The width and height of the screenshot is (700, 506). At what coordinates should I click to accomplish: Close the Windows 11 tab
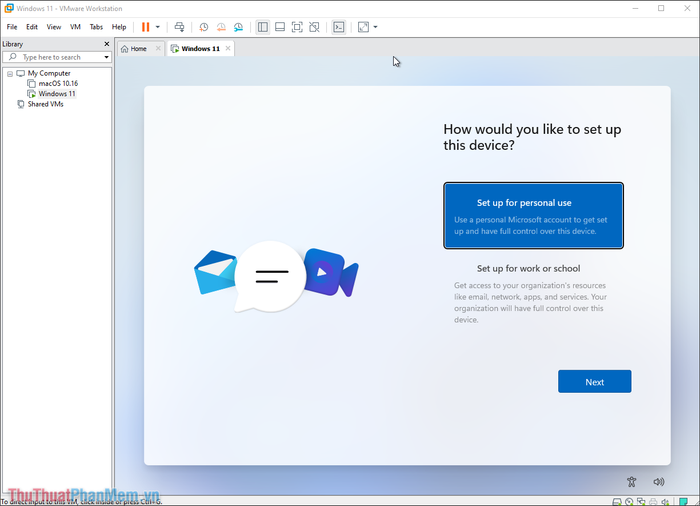(x=228, y=48)
